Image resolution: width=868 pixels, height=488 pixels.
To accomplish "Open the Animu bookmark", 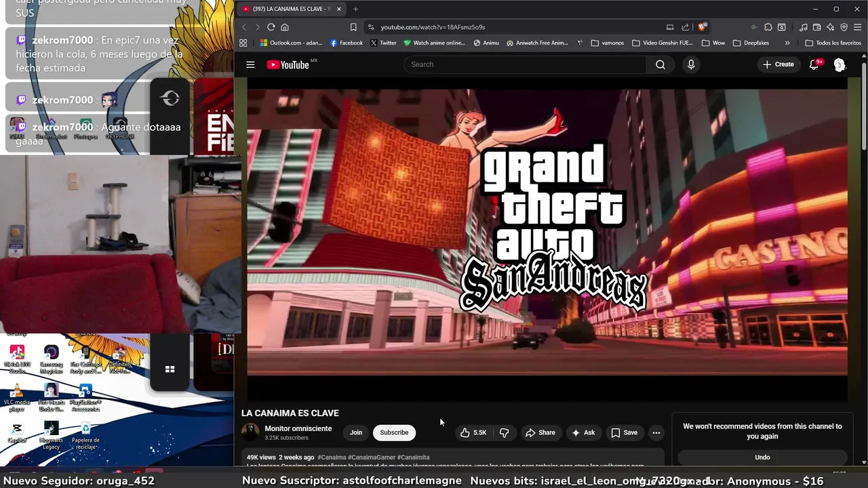I will coord(486,43).
